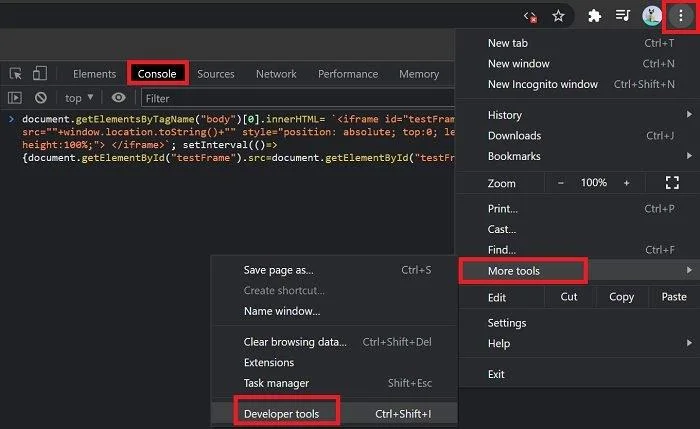Viewport: 700px width, 429px height.
Task: Select Save page as... in submenu
Action: 334,270
